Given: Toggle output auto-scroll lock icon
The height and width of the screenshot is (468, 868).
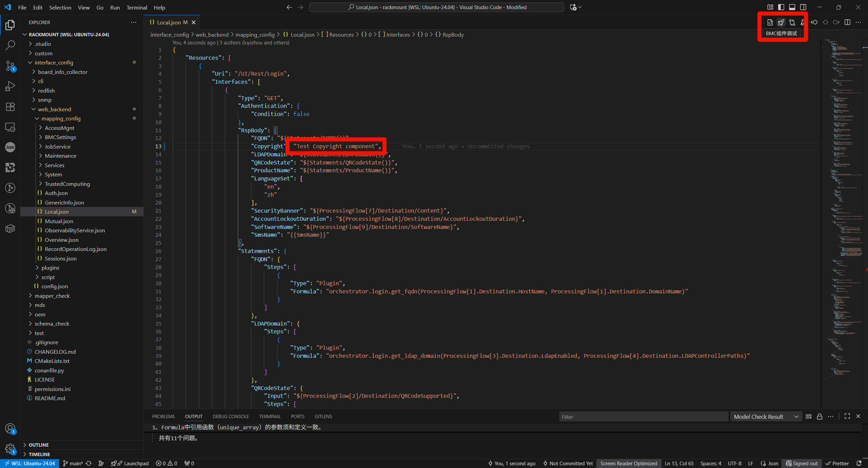Looking at the screenshot, I should click(820, 416).
